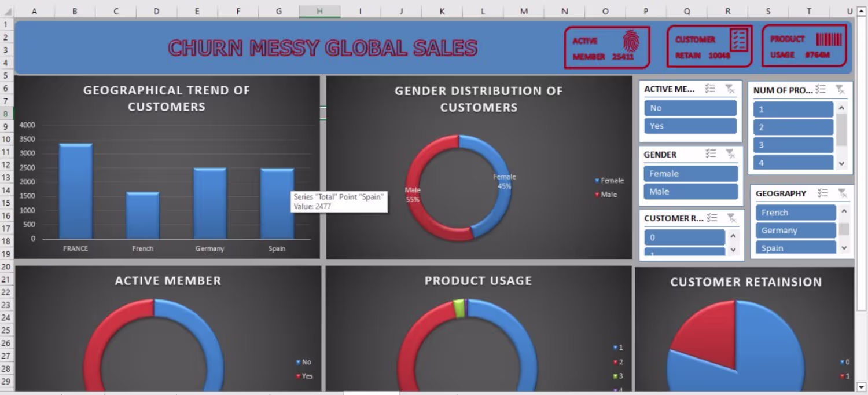Click the Female legend entry in gender chart

[609, 181]
